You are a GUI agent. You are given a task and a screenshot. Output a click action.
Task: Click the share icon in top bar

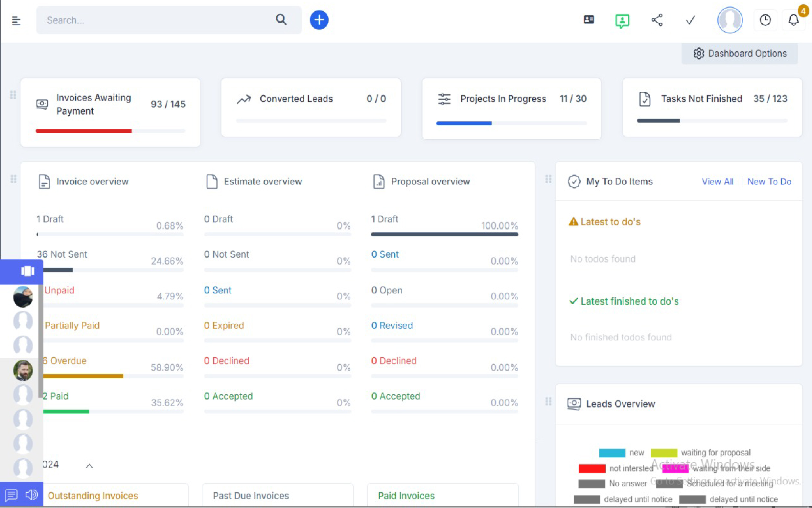657,20
